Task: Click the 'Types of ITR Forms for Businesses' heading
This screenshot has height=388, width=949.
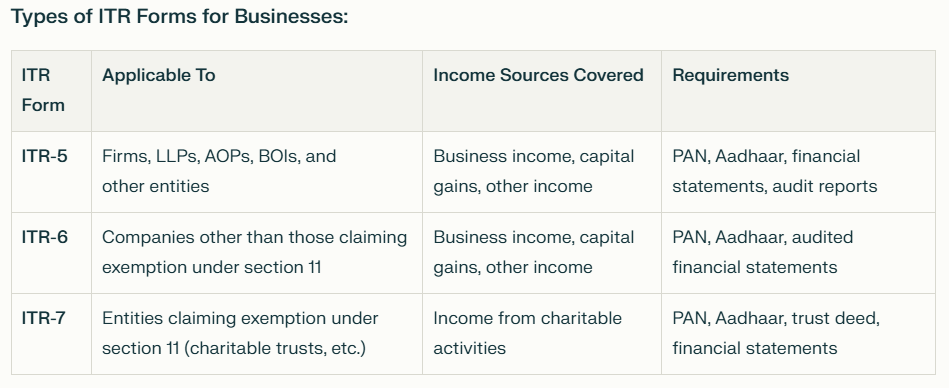Action: click(x=180, y=16)
